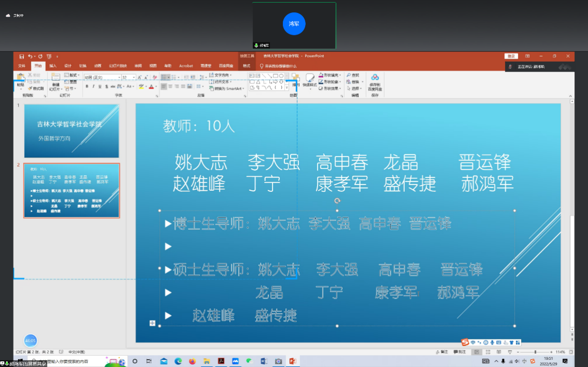Click the zoom slider in status bar
588x367 pixels.
click(535, 352)
